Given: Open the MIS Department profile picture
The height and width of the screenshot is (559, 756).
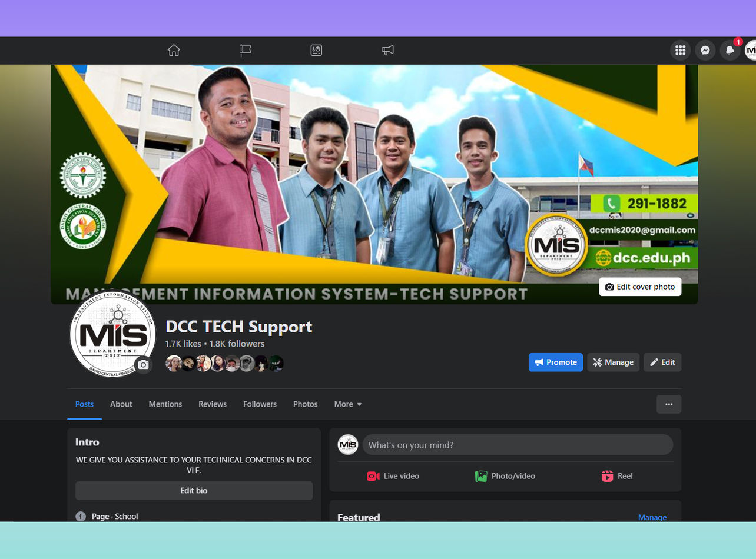Looking at the screenshot, I should tap(112, 333).
